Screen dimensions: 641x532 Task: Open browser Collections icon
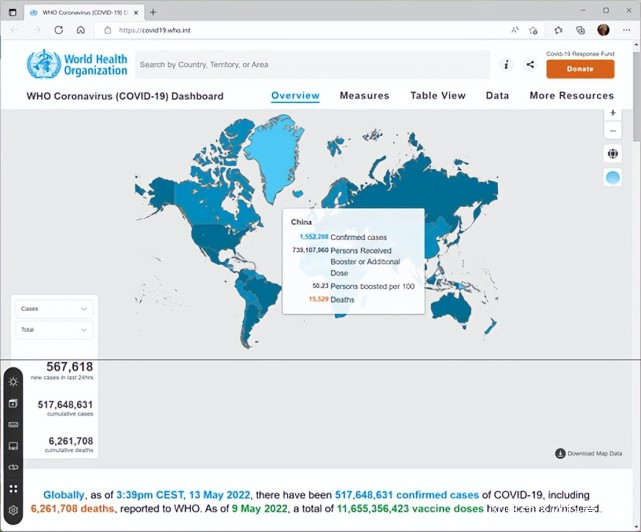point(580,30)
